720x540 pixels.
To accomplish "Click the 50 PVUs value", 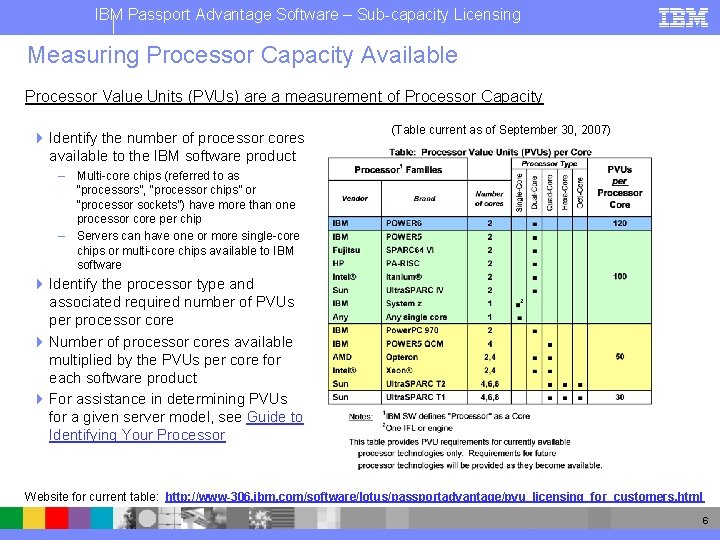I will (x=619, y=357).
